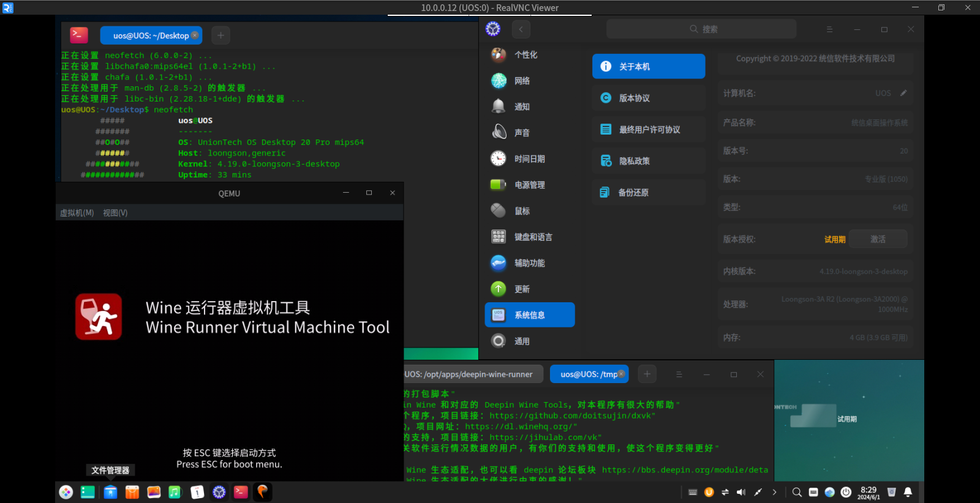Open Music player from the dock

[175, 492]
